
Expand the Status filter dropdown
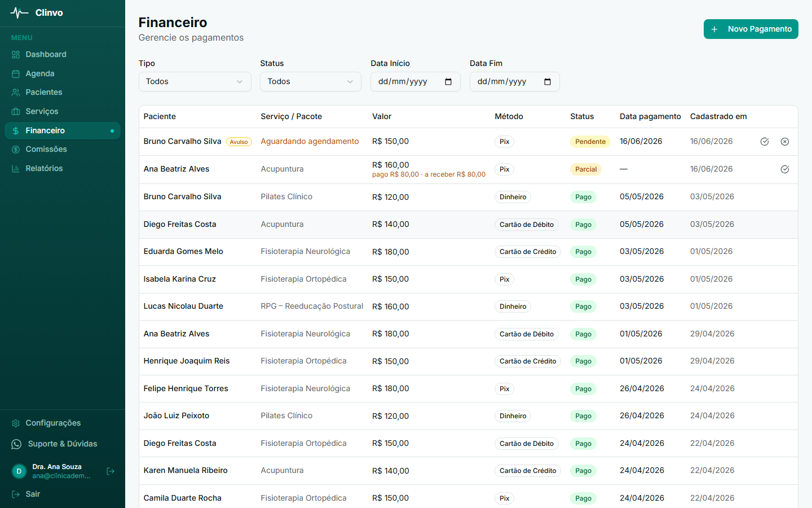pos(311,82)
